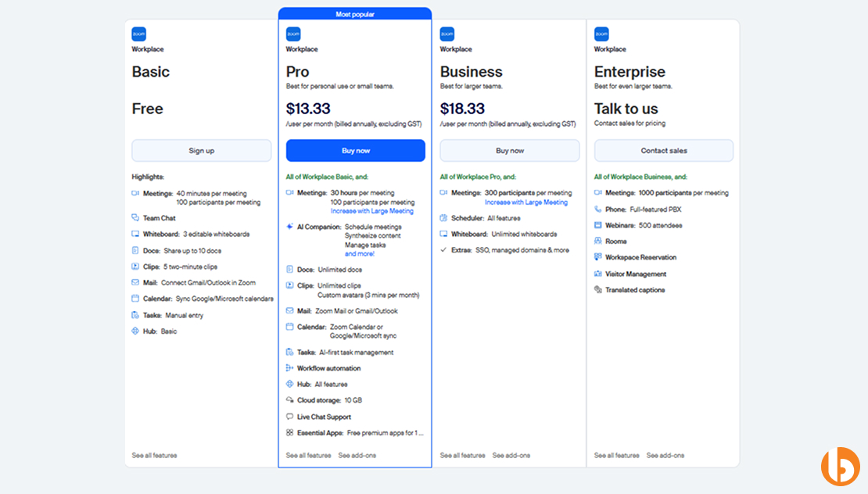Open See all features under Pro plan
This screenshot has width=868, height=494.
pyautogui.click(x=308, y=455)
